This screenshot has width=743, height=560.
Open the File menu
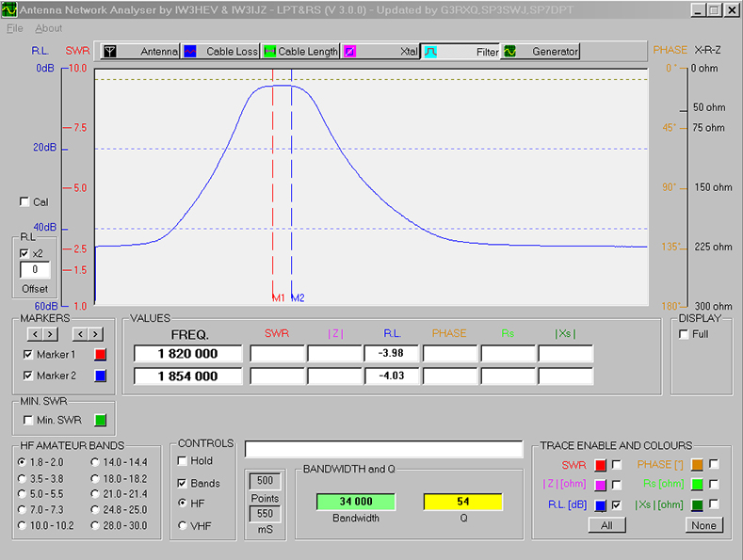[x=15, y=28]
